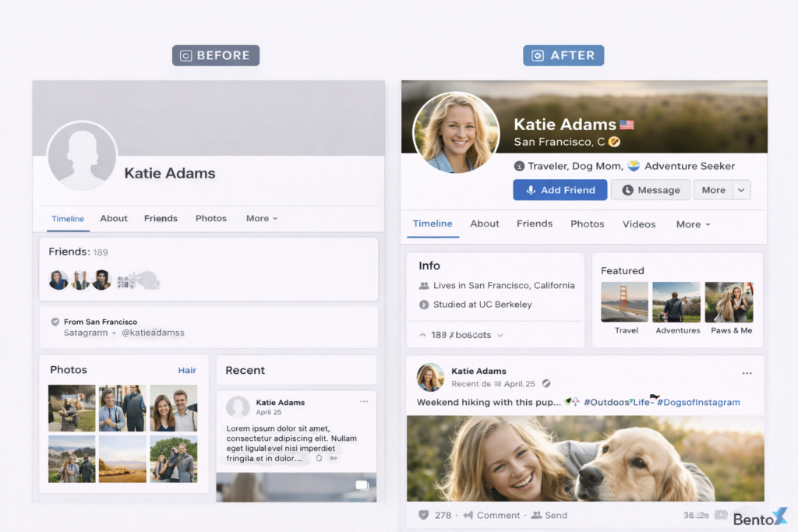Click the Like icon under the hiking post
This screenshot has height=532, width=798.
point(425,516)
